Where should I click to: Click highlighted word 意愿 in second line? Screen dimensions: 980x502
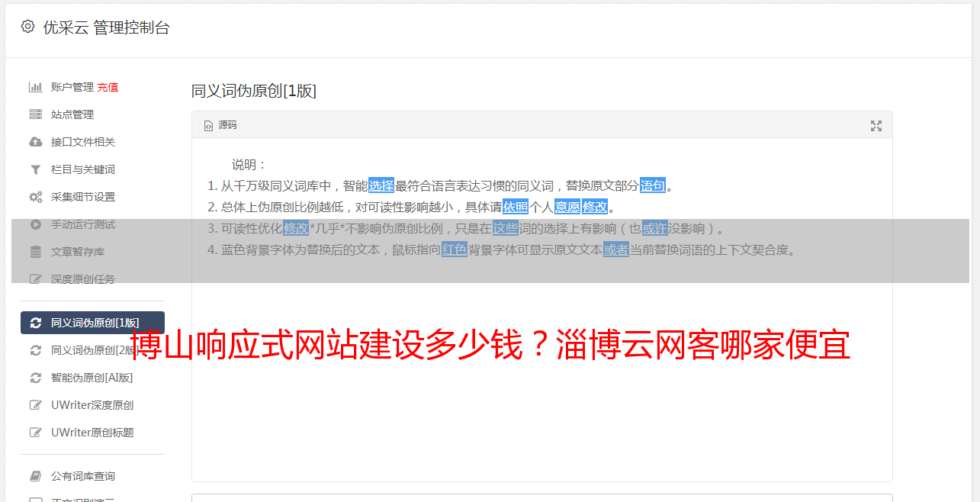coord(567,207)
